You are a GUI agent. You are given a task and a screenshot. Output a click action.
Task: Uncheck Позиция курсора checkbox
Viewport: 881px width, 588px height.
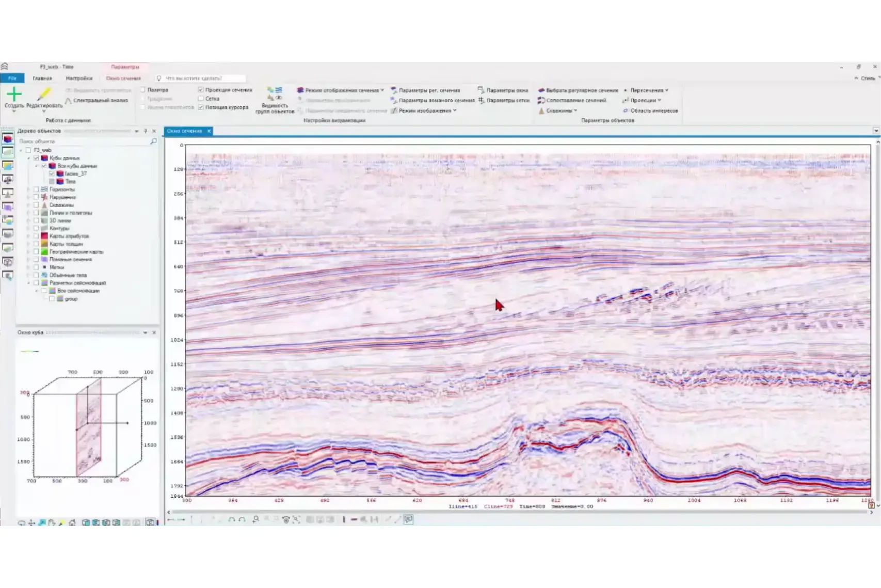201,107
